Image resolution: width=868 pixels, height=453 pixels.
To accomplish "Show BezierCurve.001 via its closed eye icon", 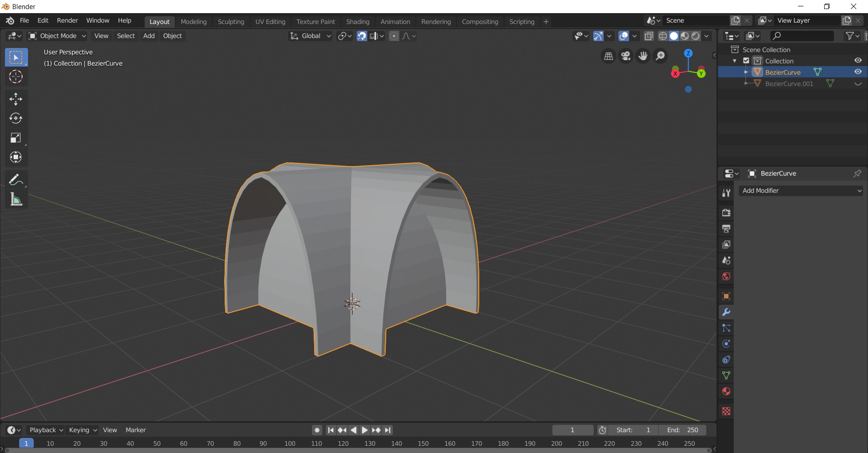I will click(x=858, y=83).
